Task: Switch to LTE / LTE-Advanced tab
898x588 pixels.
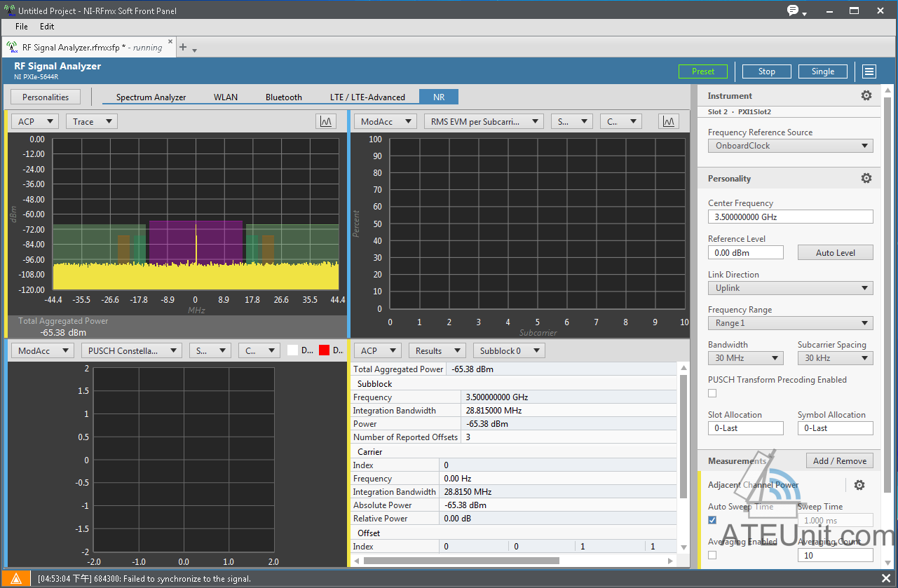Action: (368, 97)
